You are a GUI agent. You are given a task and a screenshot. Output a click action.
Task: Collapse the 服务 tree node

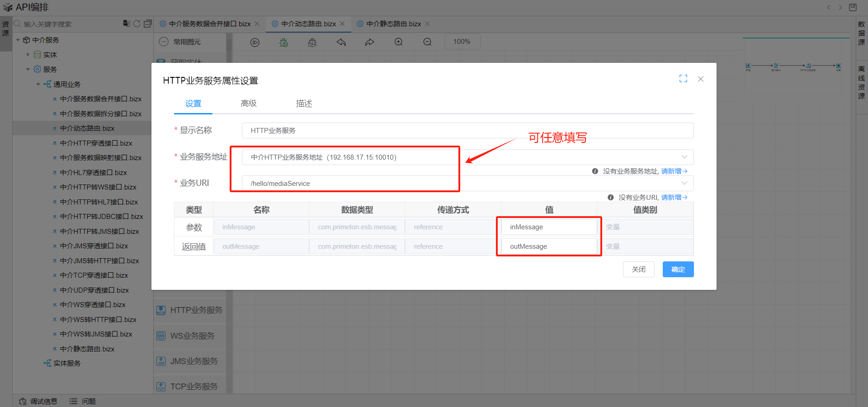[x=28, y=69]
